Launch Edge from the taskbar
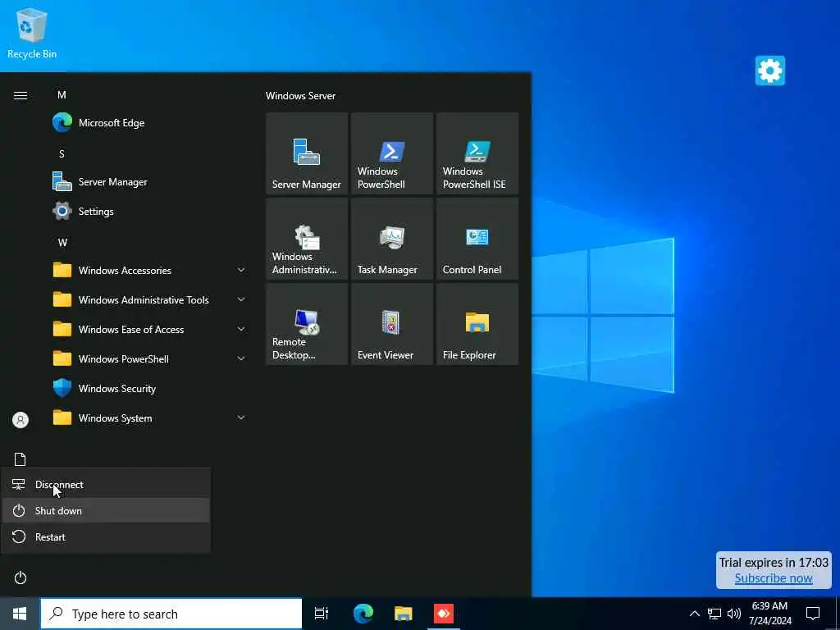Image resolution: width=840 pixels, height=630 pixels. 363,614
